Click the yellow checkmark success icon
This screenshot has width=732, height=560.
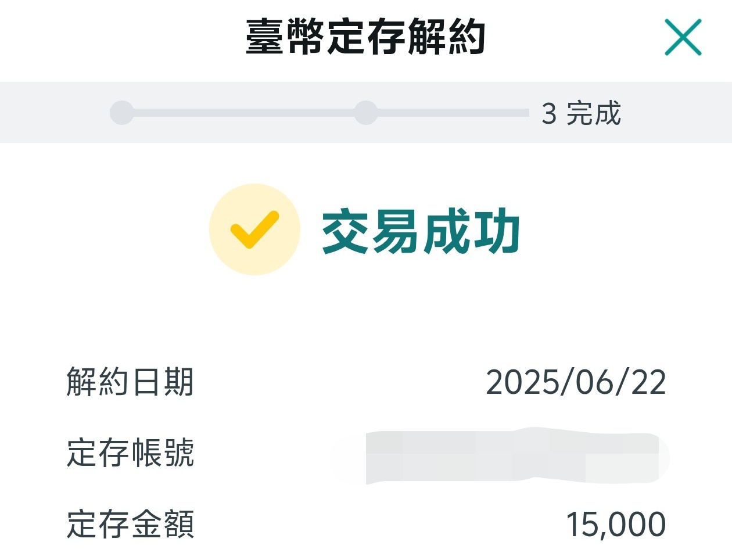[254, 229]
